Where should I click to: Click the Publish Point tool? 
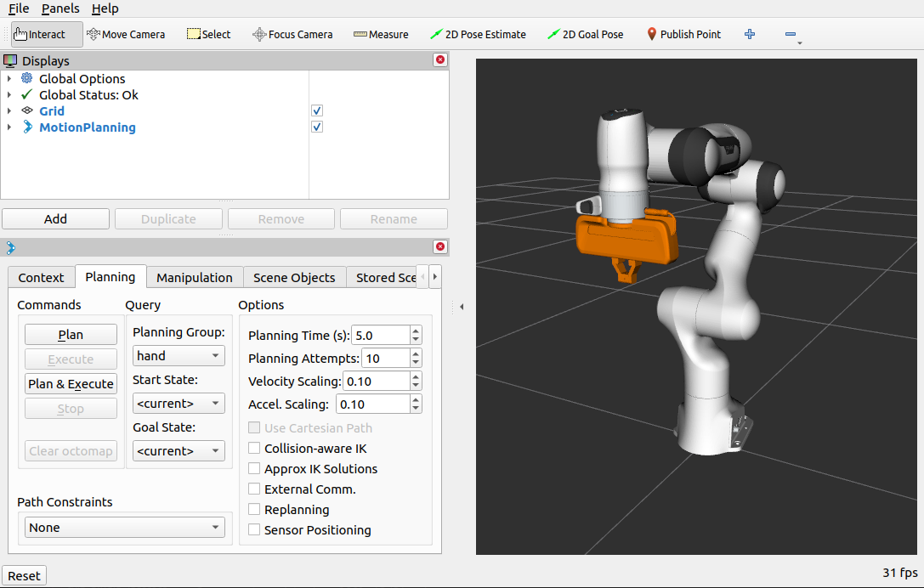tap(683, 34)
